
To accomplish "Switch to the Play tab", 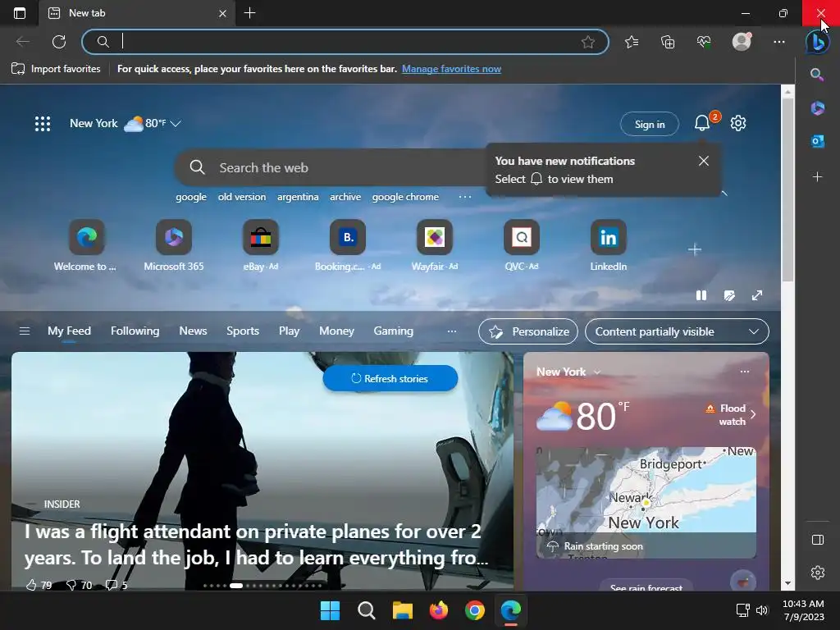I will [x=289, y=331].
